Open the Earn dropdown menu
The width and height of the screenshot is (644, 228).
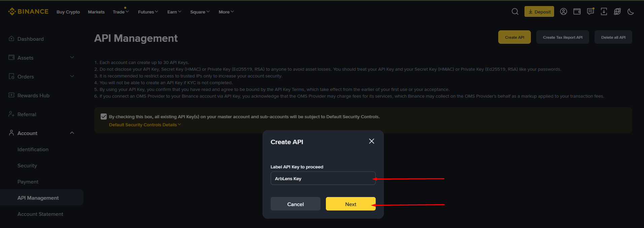click(174, 12)
